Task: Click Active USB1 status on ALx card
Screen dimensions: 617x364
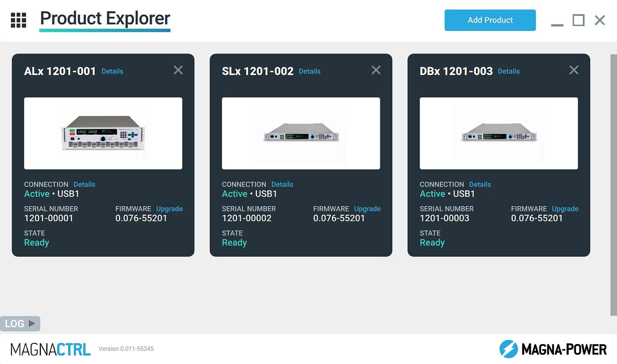Action: [52, 194]
